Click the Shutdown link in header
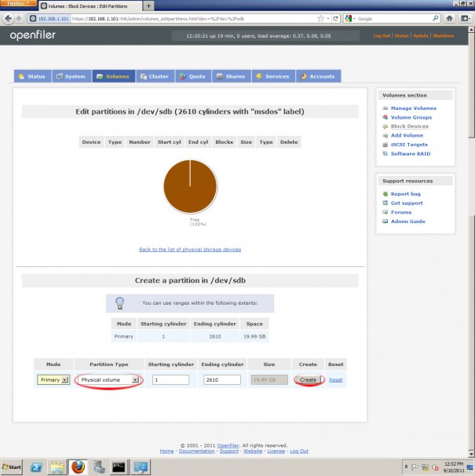Screen dimensions: 475x476 click(x=443, y=35)
